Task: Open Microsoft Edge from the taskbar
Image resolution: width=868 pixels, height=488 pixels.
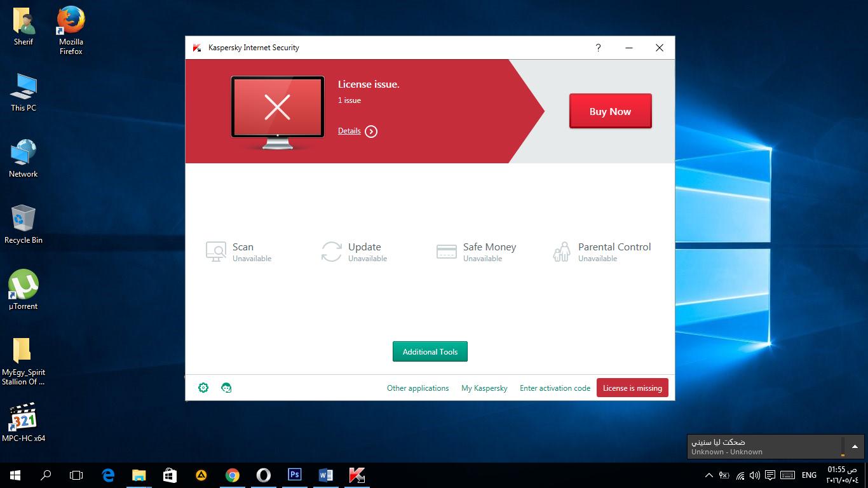Action: (108, 475)
